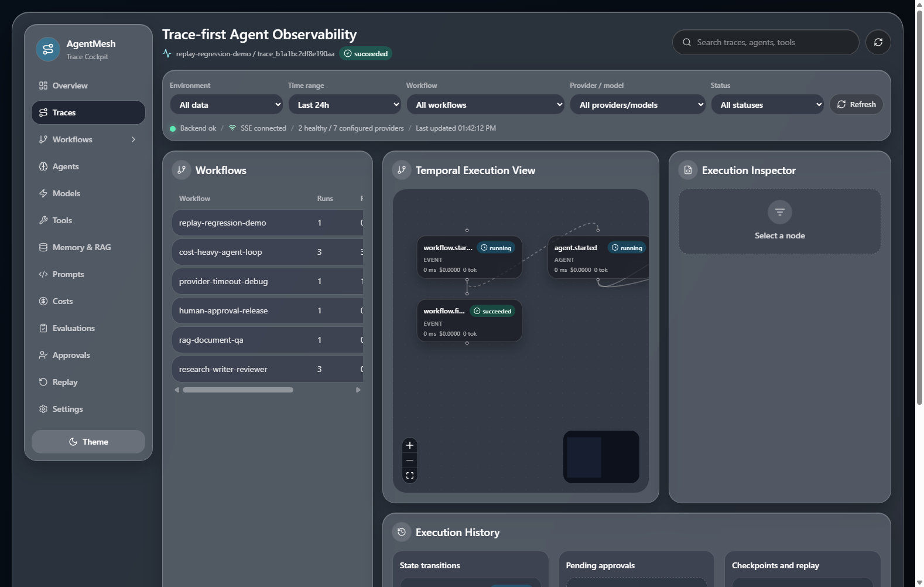Open the Status filter dropdown
Image resolution: width=924 pixels, height=587 pixels.
tap(768, 105)
